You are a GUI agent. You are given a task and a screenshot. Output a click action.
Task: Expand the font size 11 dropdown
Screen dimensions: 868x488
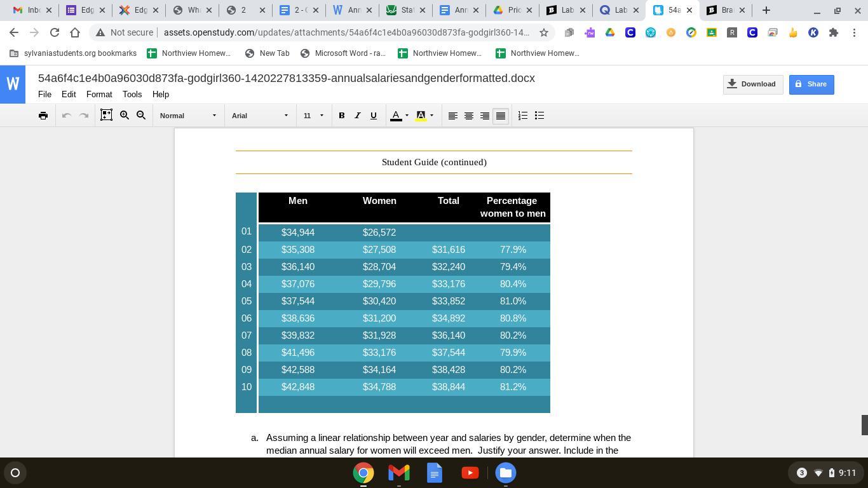tap(313, 116)
